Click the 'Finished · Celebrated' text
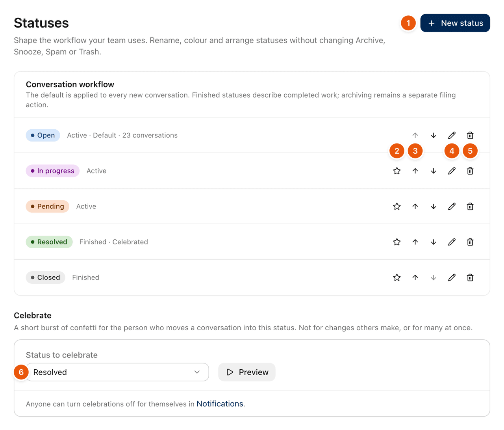Image resolution: width=504 pixels, height=430 pixels. click(114, 242)
